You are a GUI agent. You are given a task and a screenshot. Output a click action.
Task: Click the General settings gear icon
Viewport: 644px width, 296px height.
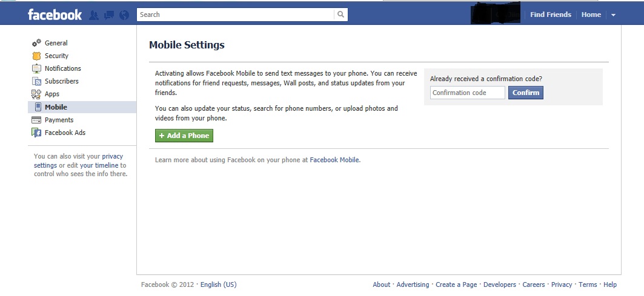(x=36, y=43)
